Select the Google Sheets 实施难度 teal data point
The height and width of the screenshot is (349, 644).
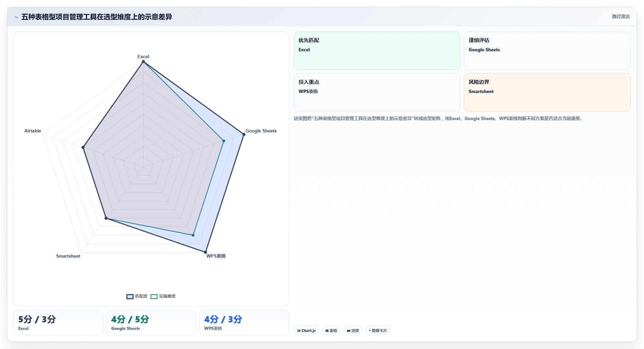tap(224, 141)
